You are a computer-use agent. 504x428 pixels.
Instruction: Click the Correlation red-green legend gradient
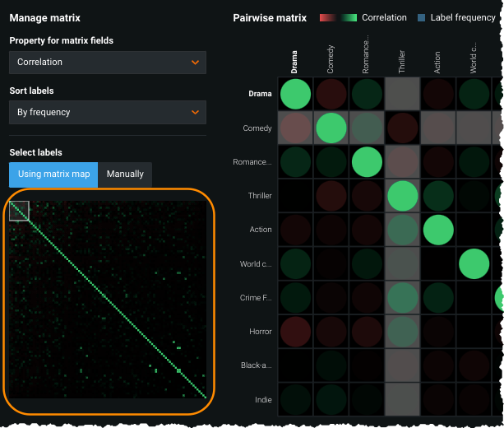point(338,17)
